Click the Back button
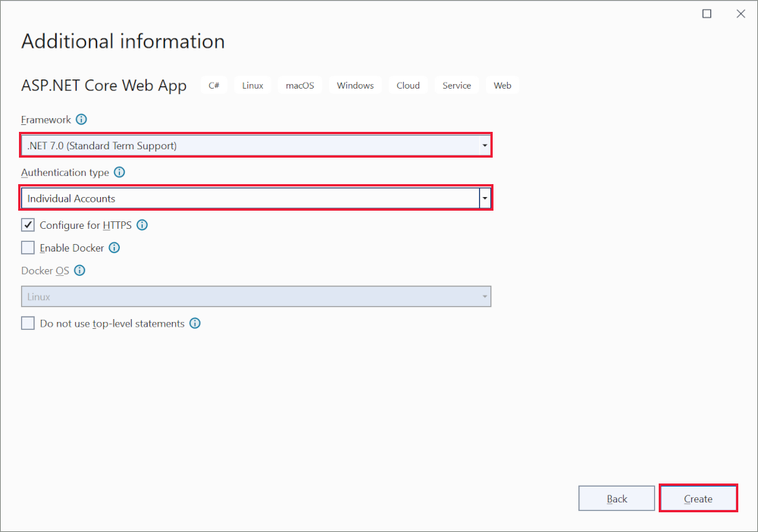The image size is (758, 532). (x=616, y=499)
